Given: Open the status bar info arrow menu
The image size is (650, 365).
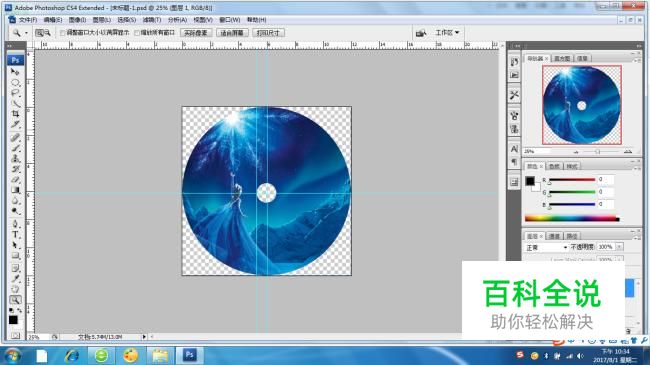Looking at the screenshot, I should pos(144,337).
